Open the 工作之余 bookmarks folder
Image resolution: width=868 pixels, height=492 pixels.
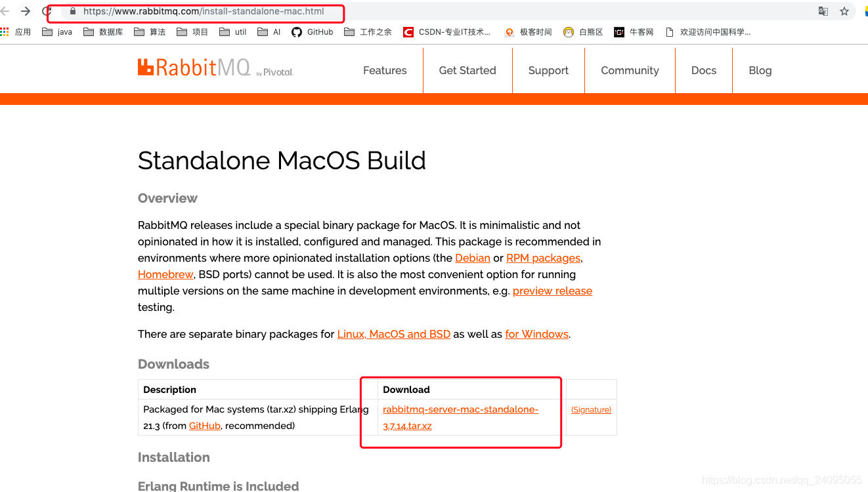click(368, 31)
